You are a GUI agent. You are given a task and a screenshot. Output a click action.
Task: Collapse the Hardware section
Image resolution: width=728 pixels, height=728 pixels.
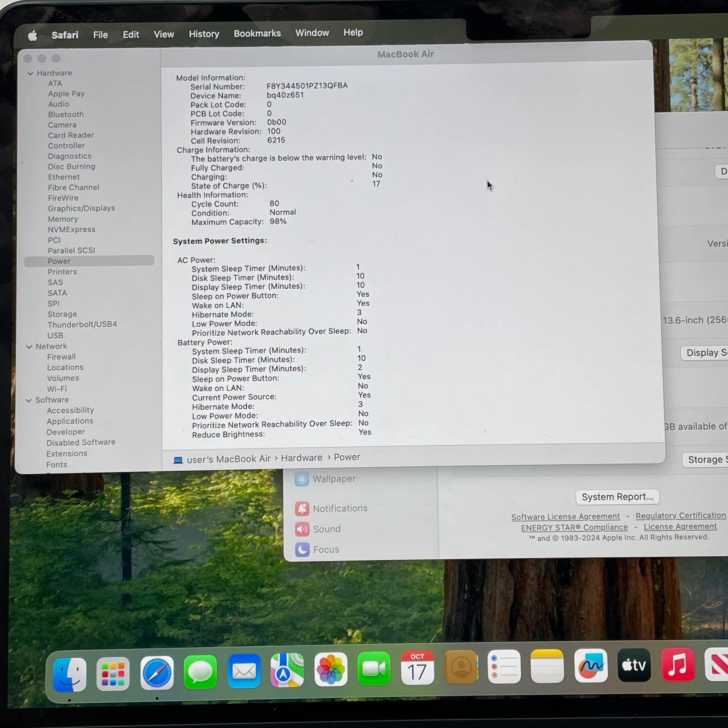tap(31, 73)
